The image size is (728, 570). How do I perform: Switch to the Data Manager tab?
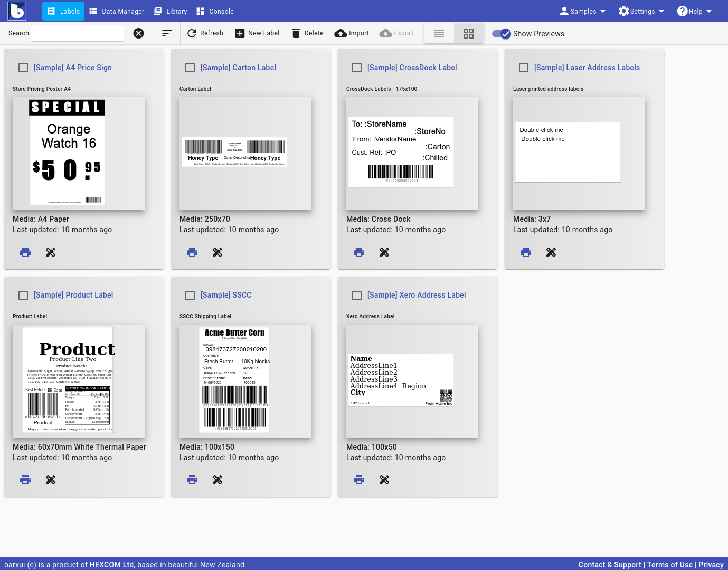click(117, 11)
